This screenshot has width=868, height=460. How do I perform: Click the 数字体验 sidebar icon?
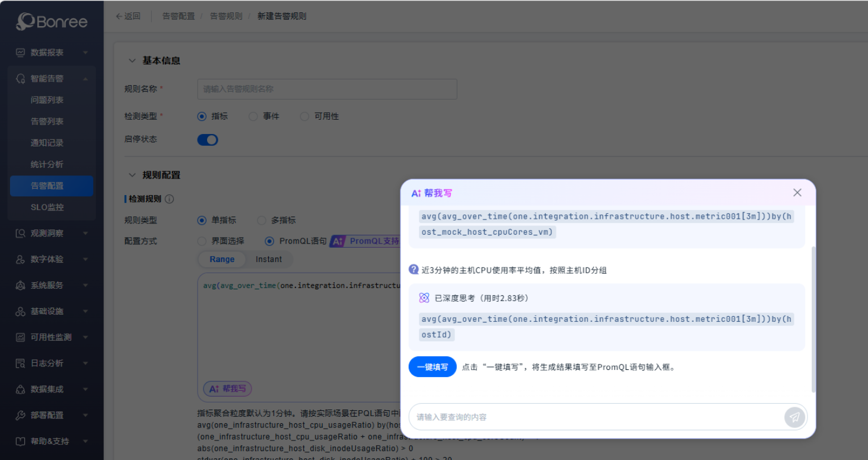coord(21,260)
